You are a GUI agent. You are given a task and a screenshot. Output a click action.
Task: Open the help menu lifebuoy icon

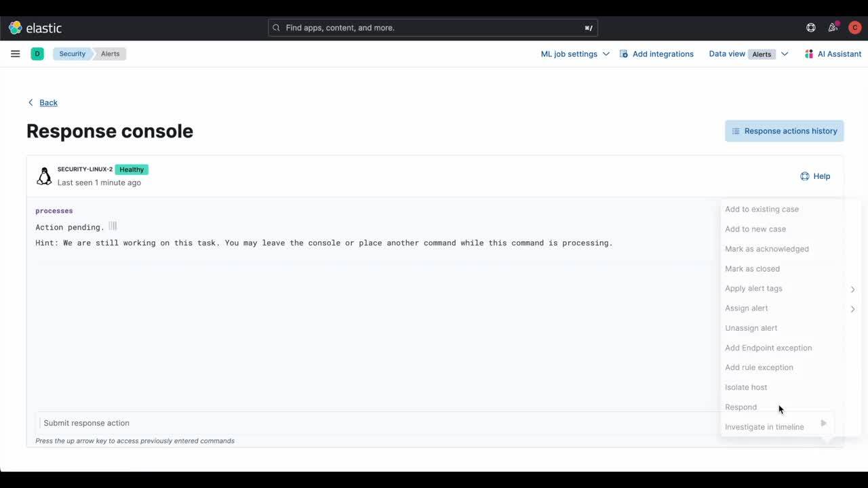(810, 28)
